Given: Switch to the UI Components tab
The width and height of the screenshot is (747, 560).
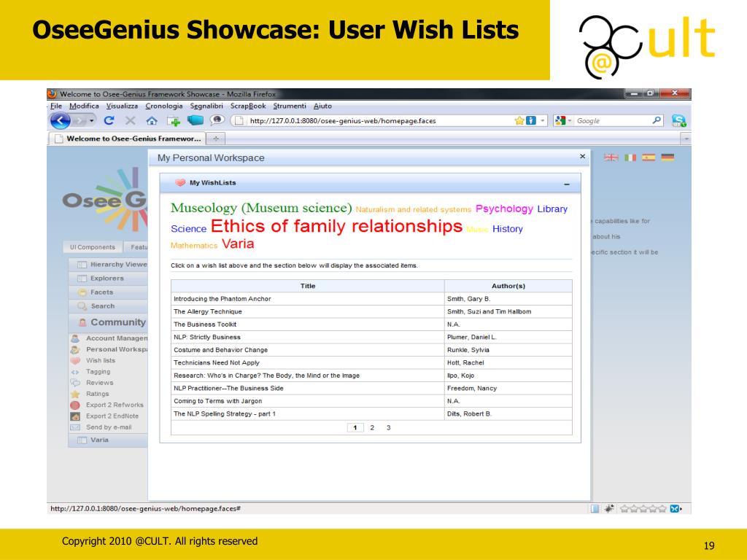Looking at the screenshot, I should 93,247.
